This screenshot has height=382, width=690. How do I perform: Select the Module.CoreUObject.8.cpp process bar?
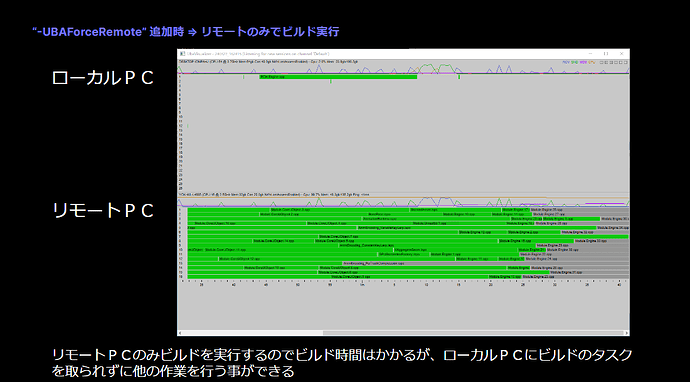[433, 272]
